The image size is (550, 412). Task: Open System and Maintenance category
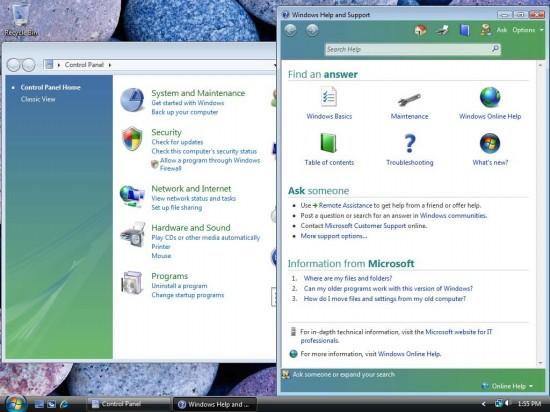tap(198, 93)
